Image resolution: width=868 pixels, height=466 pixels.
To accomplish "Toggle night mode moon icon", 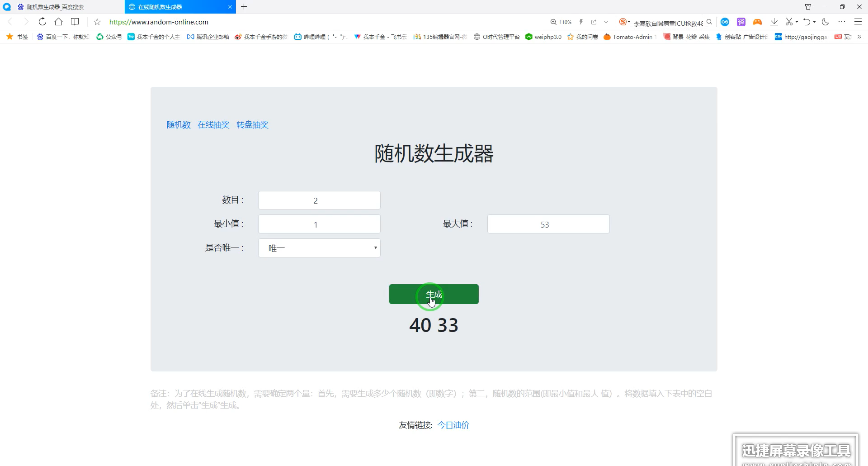I will (825, 22).
